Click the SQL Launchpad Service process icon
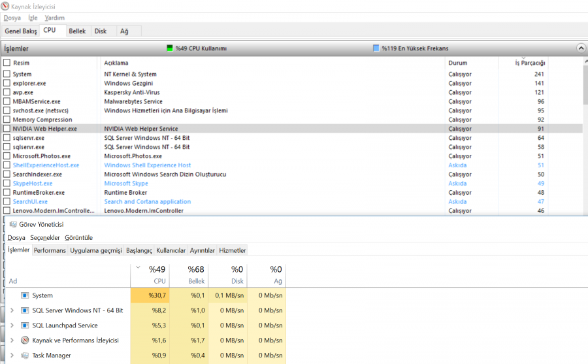Image resolution: width=588 pixels, height=364 pixels. [25, 325]
